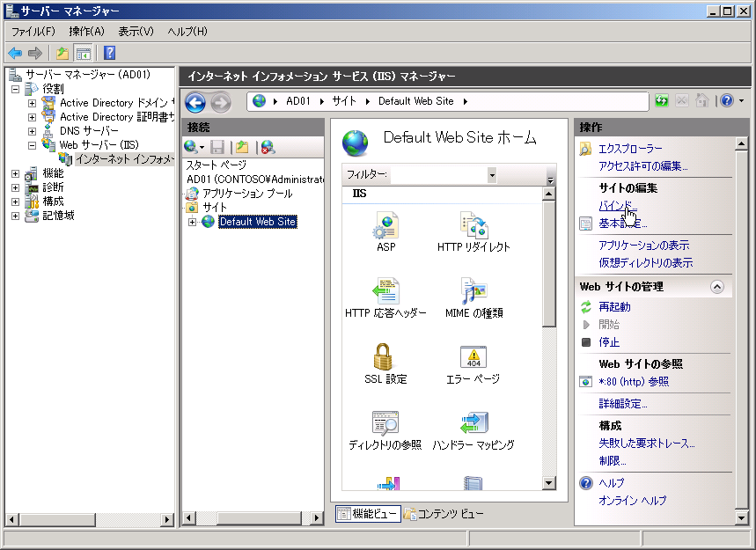756x550 pixels.
Task: Click アクセス許可の編集... link
Action: tap(642, 165)
